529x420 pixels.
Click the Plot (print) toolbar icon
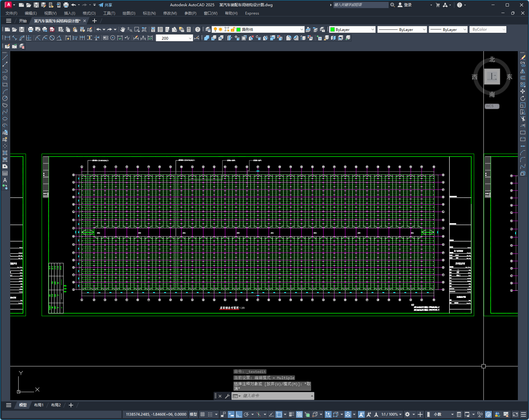pyautogui.click(x=30, y=29)
